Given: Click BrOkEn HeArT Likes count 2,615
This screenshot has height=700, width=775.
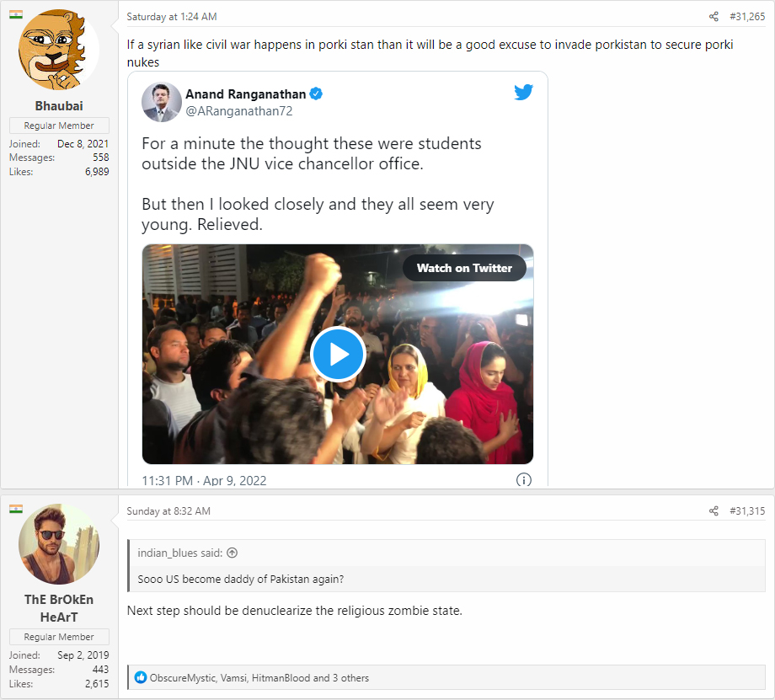Looking at the screenshot, I should coord(97,684).
